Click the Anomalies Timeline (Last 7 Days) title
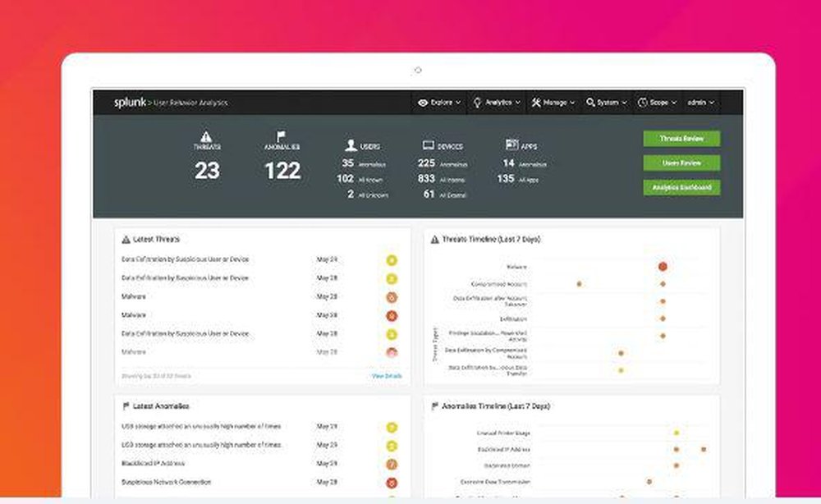This screenshot has height=504, width=821. coord(496,406)
